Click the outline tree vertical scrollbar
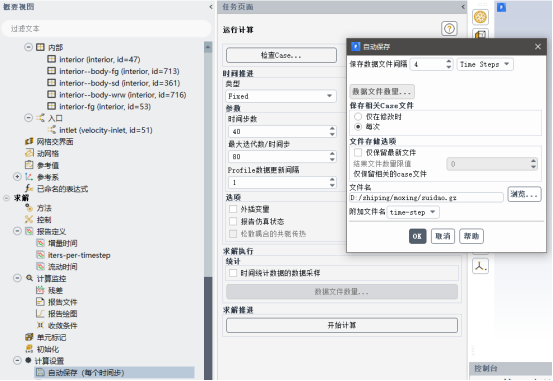The height and width of the screenshot is (381, 553). point(208,211)
